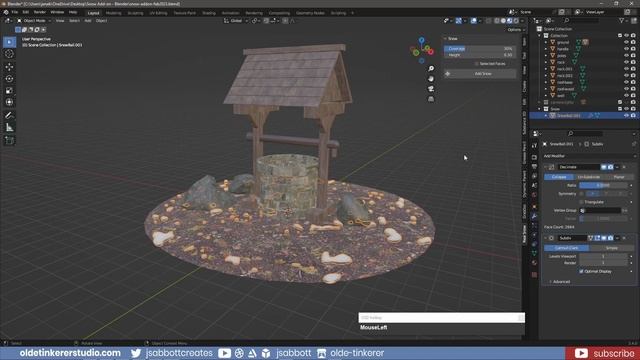
Task: Collapse the Collection tree in outliner
Action: tap(540, 36)
